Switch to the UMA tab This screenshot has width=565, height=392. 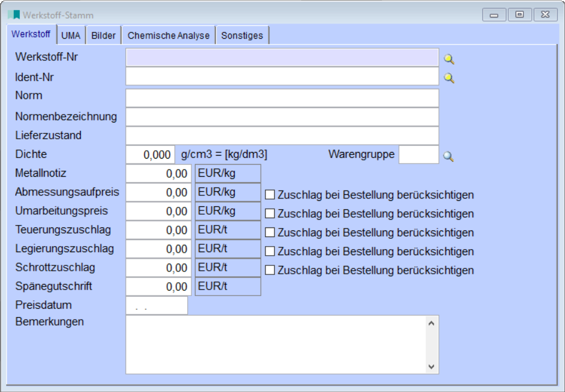(71, 35)
